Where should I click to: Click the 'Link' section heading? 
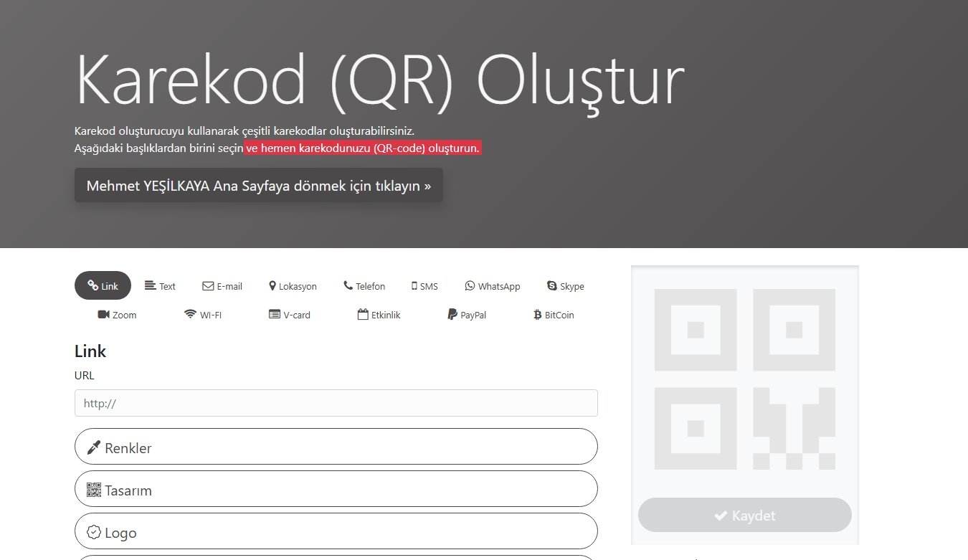[x=90, y=351]
